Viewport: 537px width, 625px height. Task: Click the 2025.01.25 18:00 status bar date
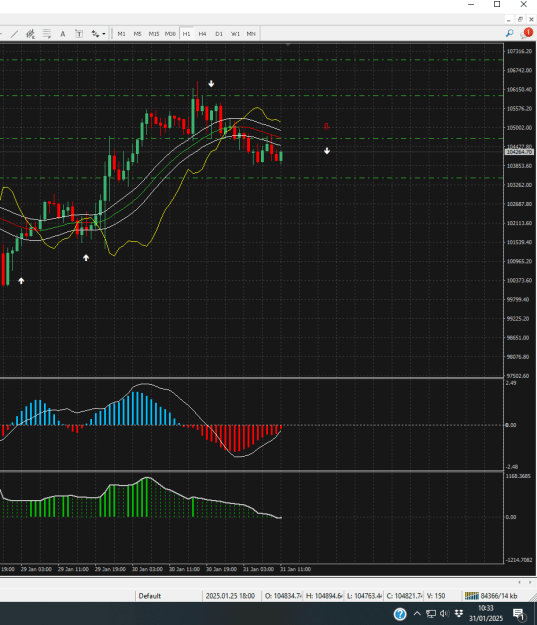230,596
